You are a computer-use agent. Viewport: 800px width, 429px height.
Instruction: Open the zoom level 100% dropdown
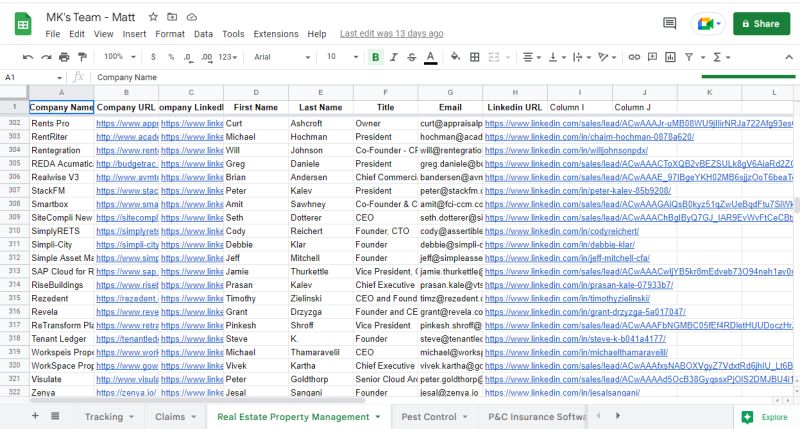click(x=119, y=57)
